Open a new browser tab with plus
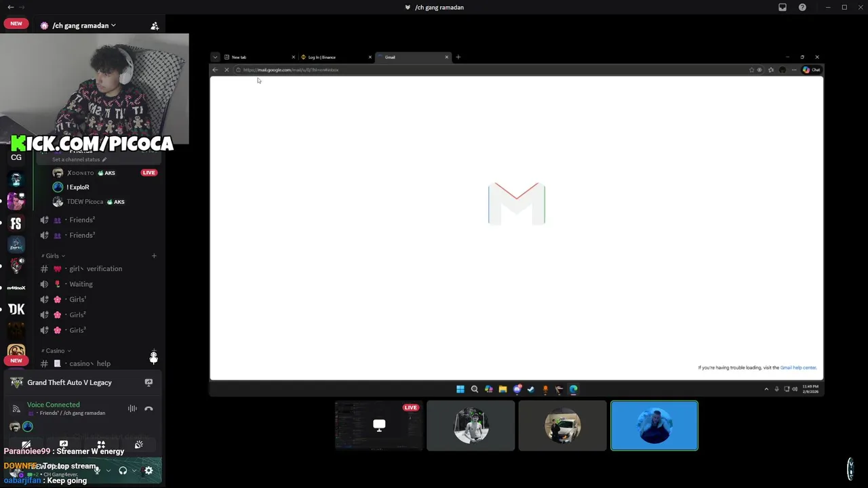The image size is (868, 488). tap(458, 57)
